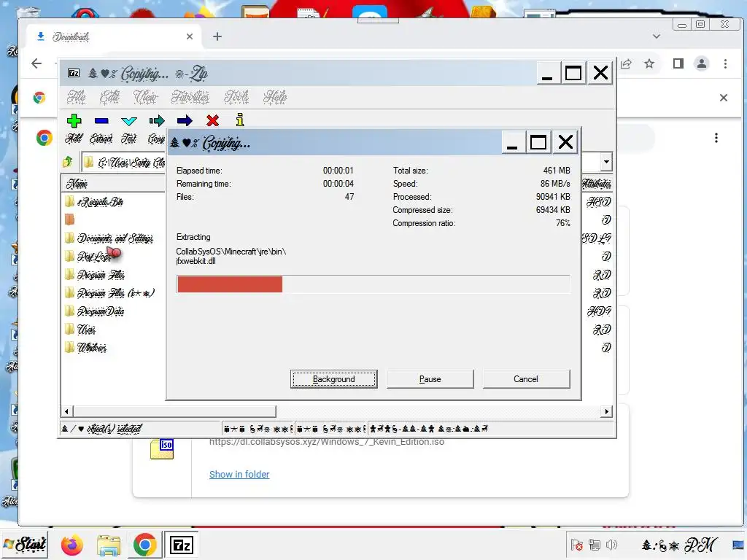Click the Copy arrow icon in 7-Zip toolbar
Viewport: 747px width, 560px height.
[x=156, y=121]
